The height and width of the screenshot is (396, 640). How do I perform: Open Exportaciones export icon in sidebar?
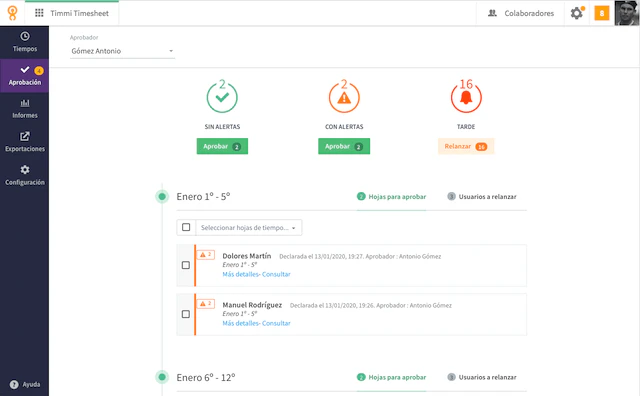pyautogui.click(x=25, y=136)
